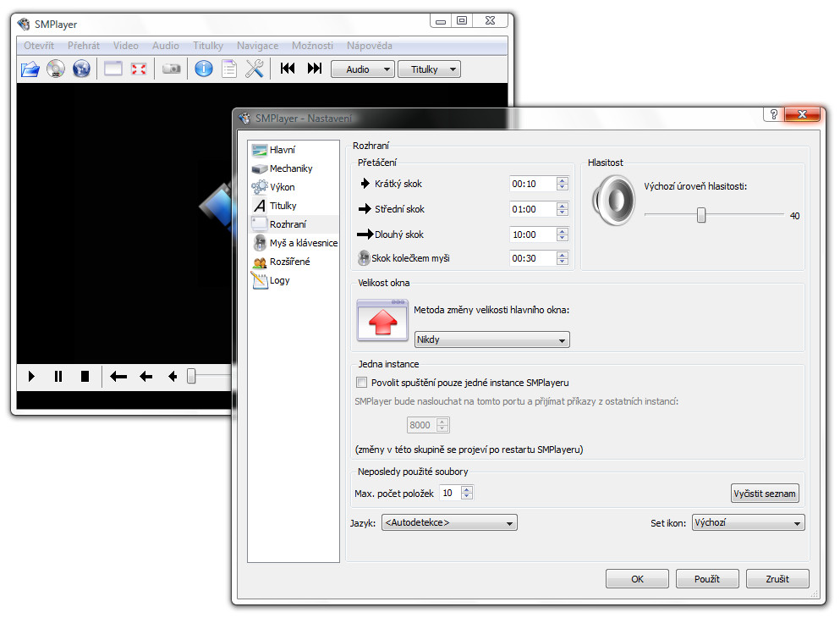
Task: Expand the Jazyk Autodetekce language dropdown
Action: point(449,522)
